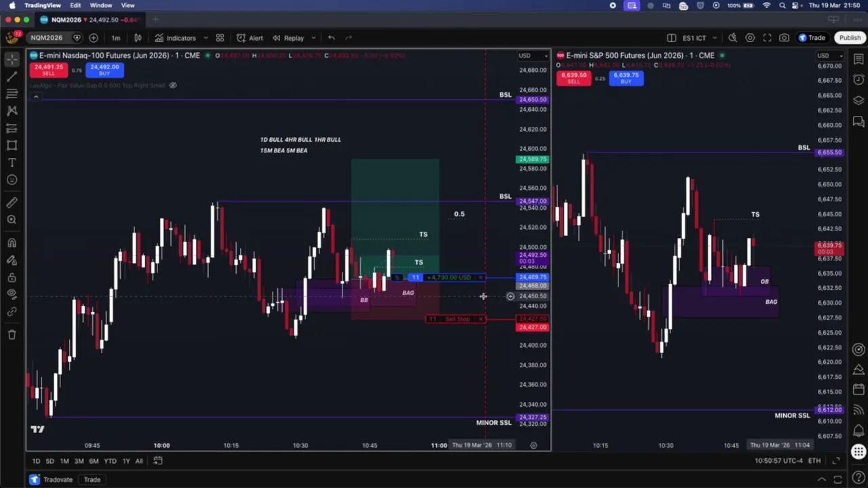The width and height of the screenshot is (868, 488).
Task: Select the ruler measure tool
Action: click(x=12, y=202)
